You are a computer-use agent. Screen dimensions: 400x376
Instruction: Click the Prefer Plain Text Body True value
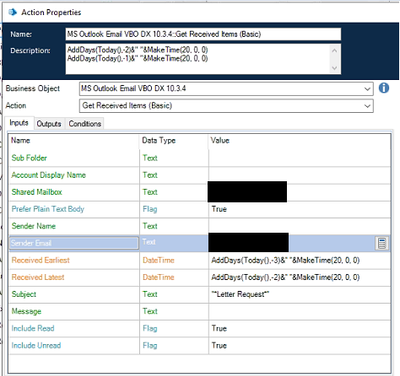pos(219,209)
